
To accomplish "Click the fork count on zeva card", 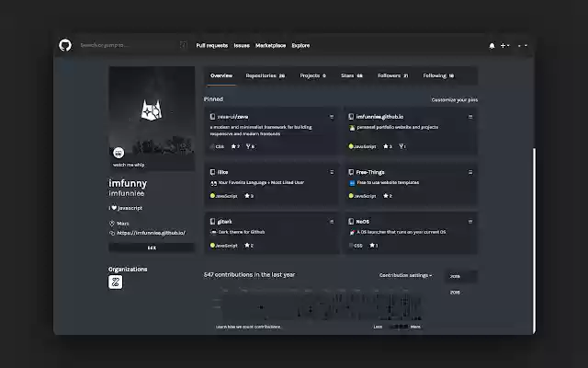I will pyautogui.click(x=250, y=146).
